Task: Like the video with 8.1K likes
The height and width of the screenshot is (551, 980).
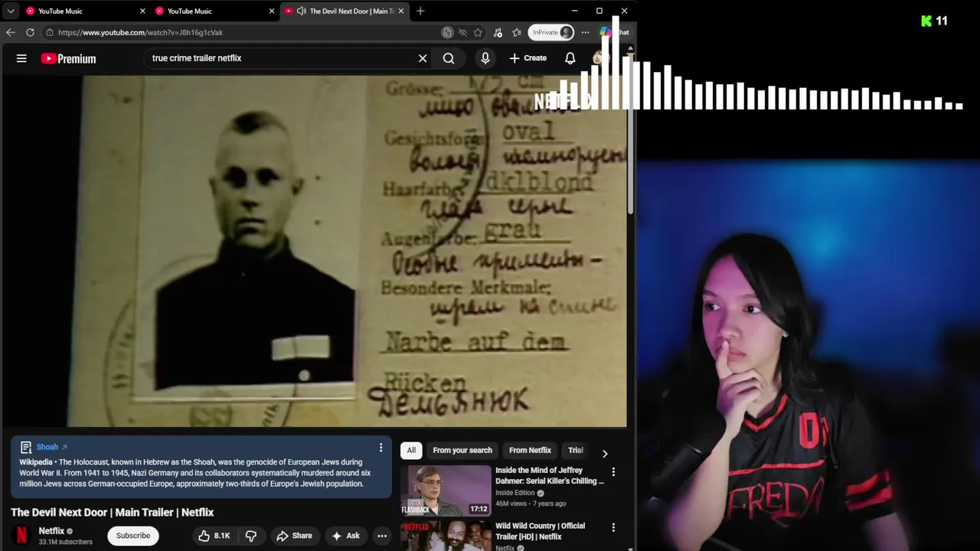Action: pos(214,536)
